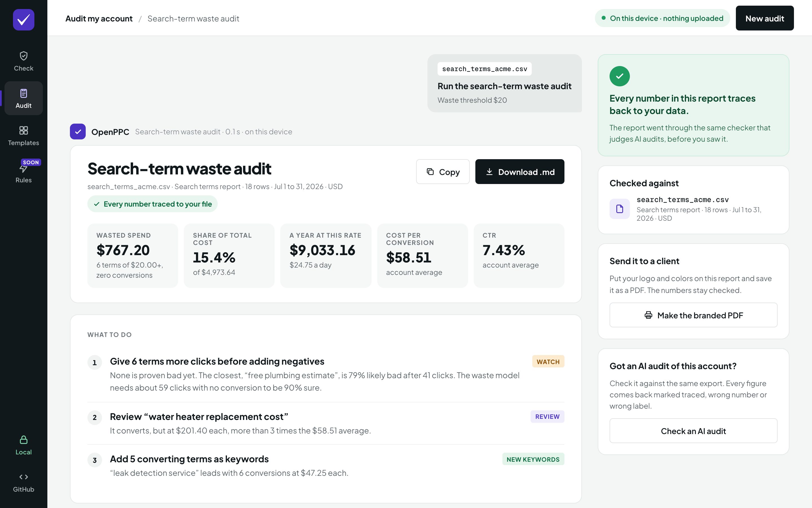Open the Check shield section

(x=23, y=61)
